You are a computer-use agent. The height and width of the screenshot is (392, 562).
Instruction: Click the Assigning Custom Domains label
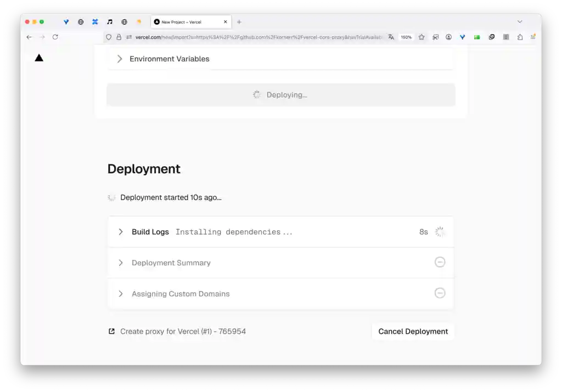click(x=181, y=293)
